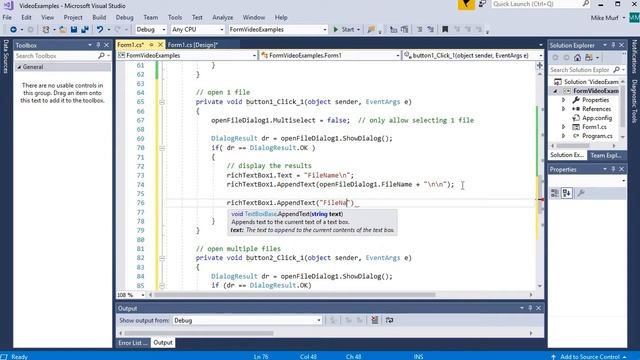This screenshot has width=640, height=360.
Task: Click the editor split window handle icon
Action: pos(540,65)
